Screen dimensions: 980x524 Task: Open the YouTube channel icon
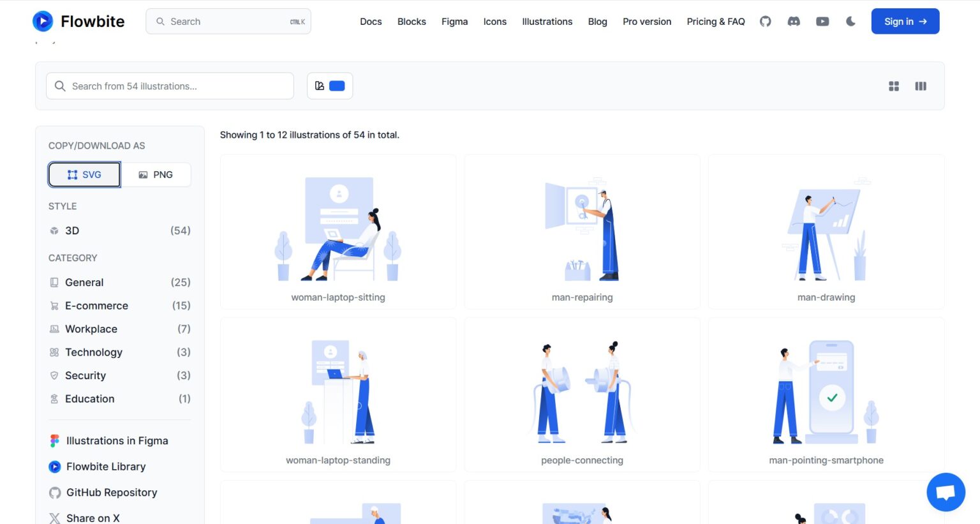coord(822,21)
